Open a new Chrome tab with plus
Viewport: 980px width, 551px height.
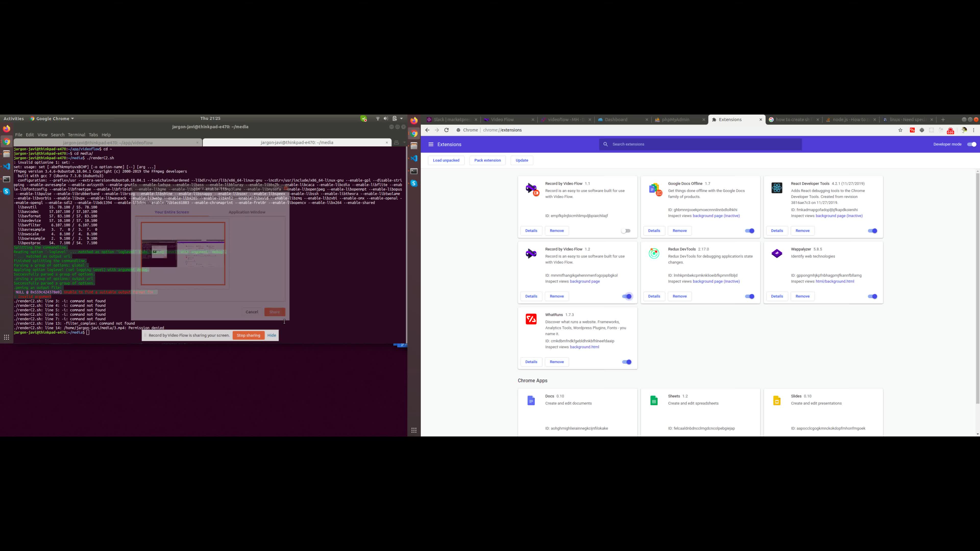tap(943, 119)
